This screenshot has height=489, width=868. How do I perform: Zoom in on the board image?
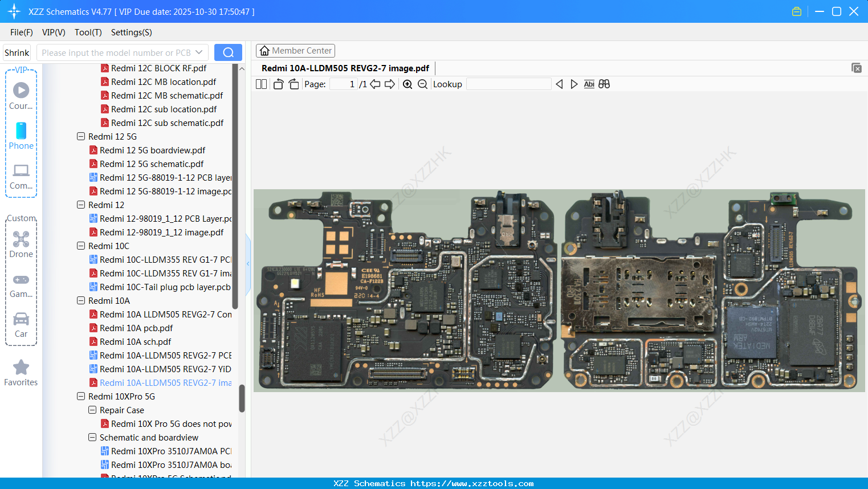coord(407,84)
